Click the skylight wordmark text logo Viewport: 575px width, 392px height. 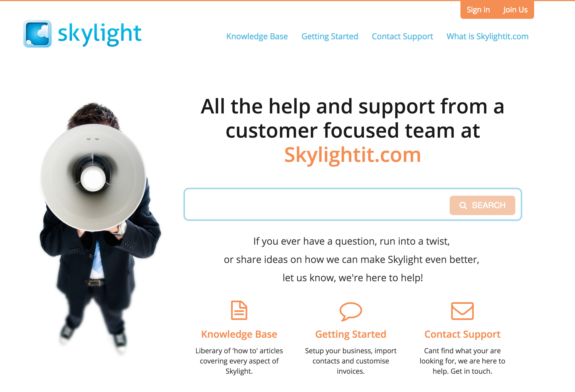coord(100,34)
